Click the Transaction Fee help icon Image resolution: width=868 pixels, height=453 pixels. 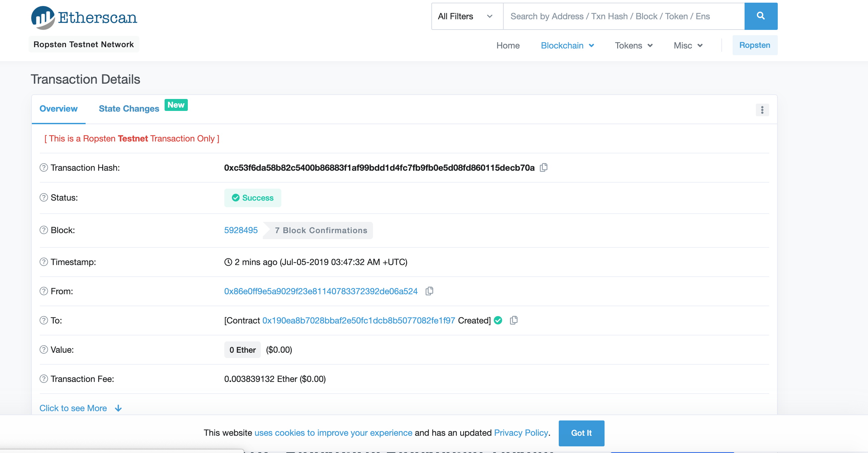click(x=43, y=379)
